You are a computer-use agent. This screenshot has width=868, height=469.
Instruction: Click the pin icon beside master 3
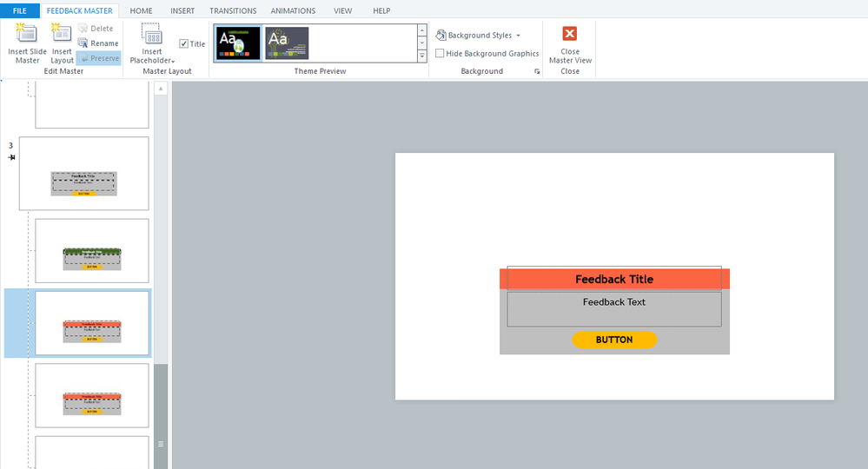click(x=11, y=157)
